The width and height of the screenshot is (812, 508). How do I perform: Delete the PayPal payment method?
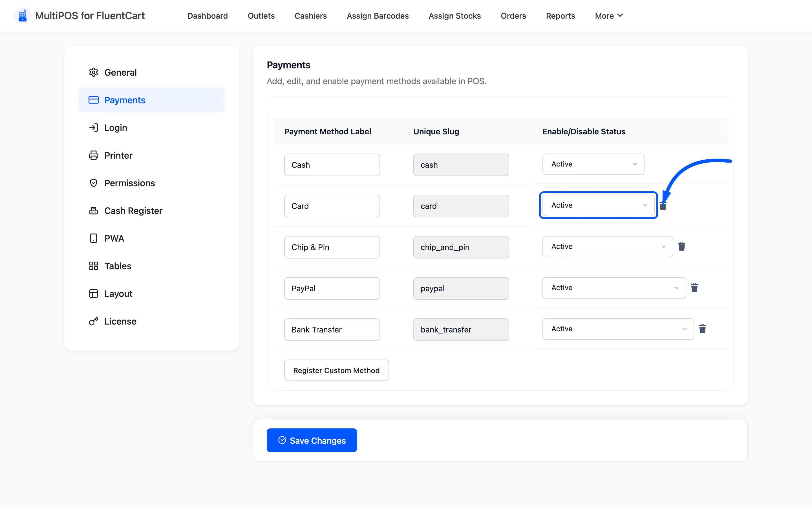(694, 288)
